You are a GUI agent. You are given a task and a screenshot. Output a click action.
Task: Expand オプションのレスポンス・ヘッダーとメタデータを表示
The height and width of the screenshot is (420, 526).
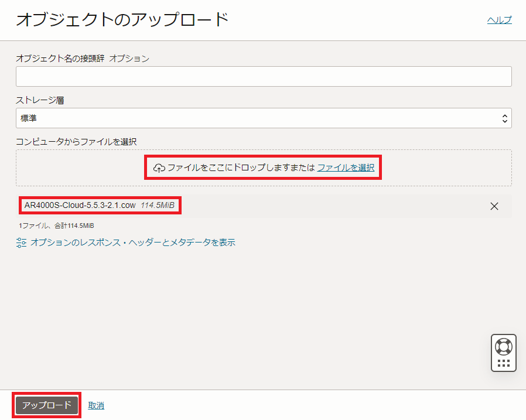coord(132,243)
